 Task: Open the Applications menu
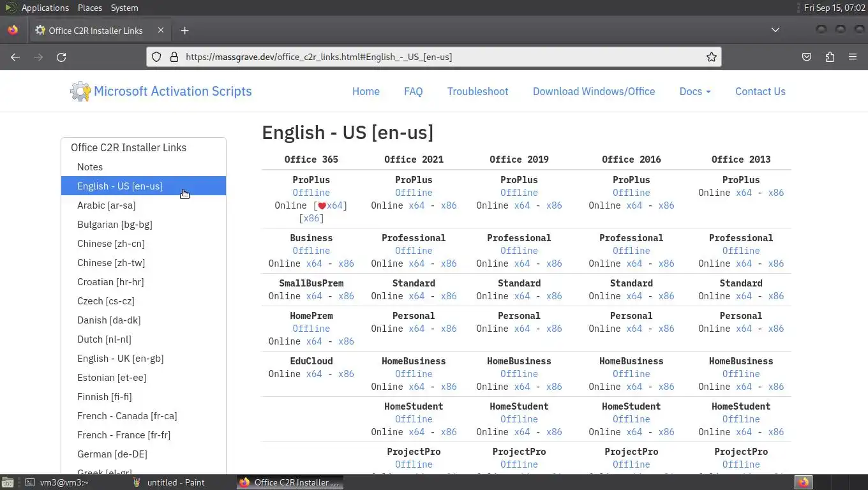click(45, 8)
